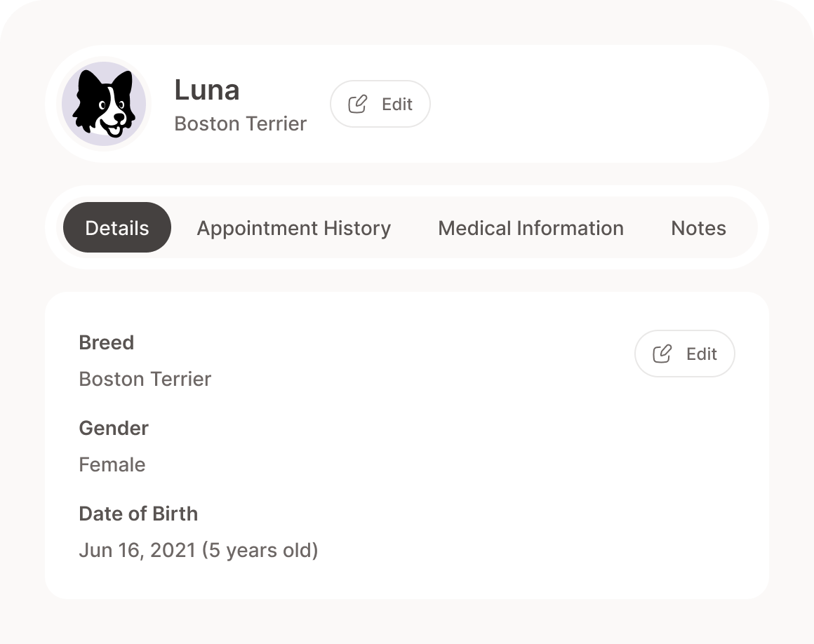Select the Breed field label

coord(107,342)
